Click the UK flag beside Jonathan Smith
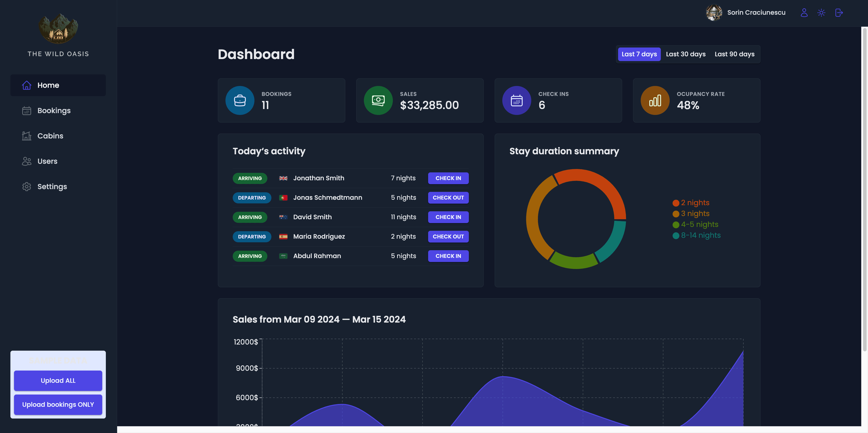The image size is (868, 433). [283, 178]
